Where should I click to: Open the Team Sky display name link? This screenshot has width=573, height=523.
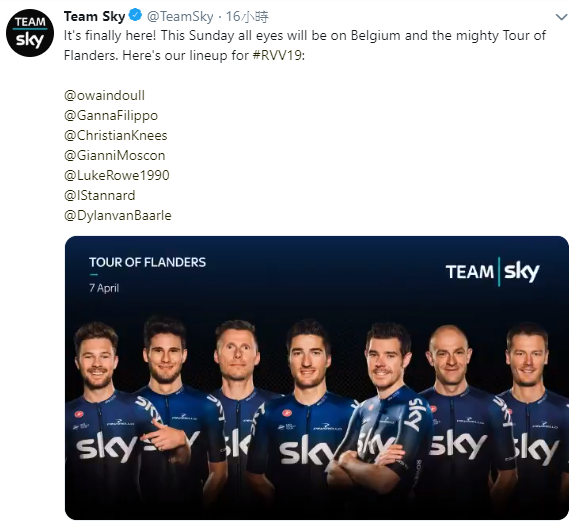click(94, 16)
